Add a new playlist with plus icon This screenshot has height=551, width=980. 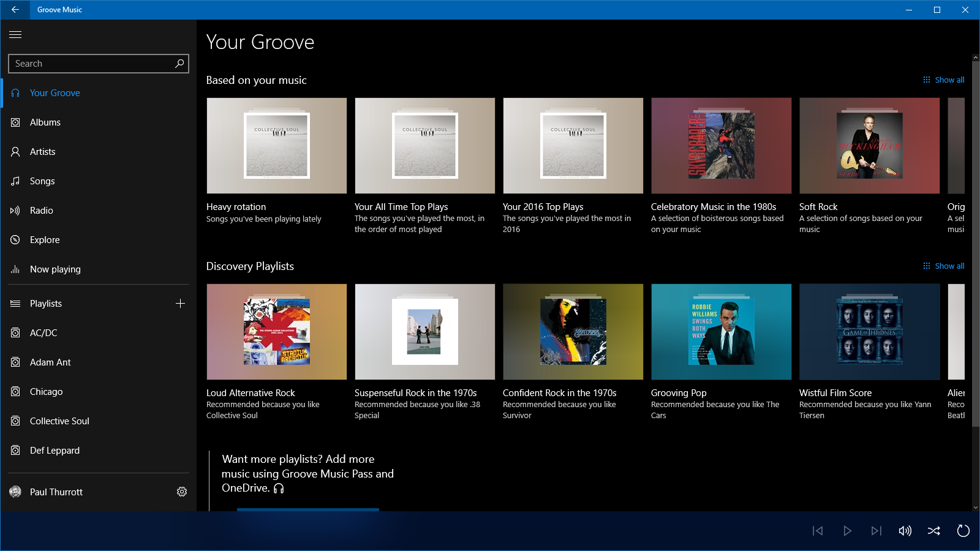[x=180, y=304]
